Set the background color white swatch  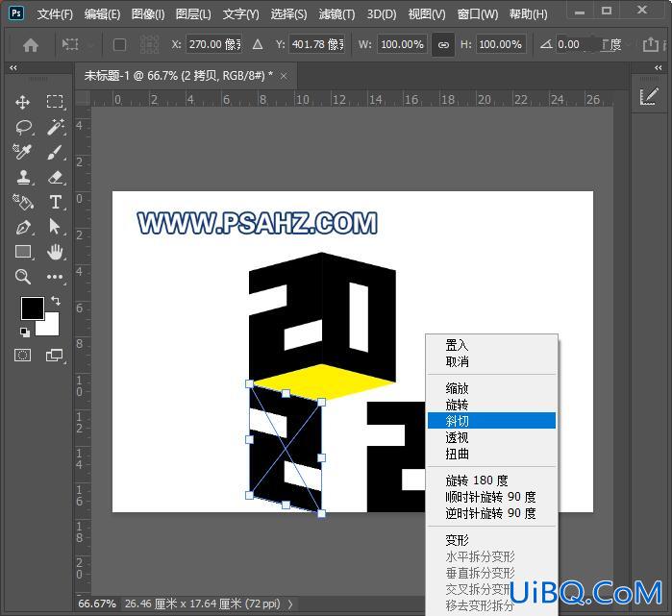[51, 327]
